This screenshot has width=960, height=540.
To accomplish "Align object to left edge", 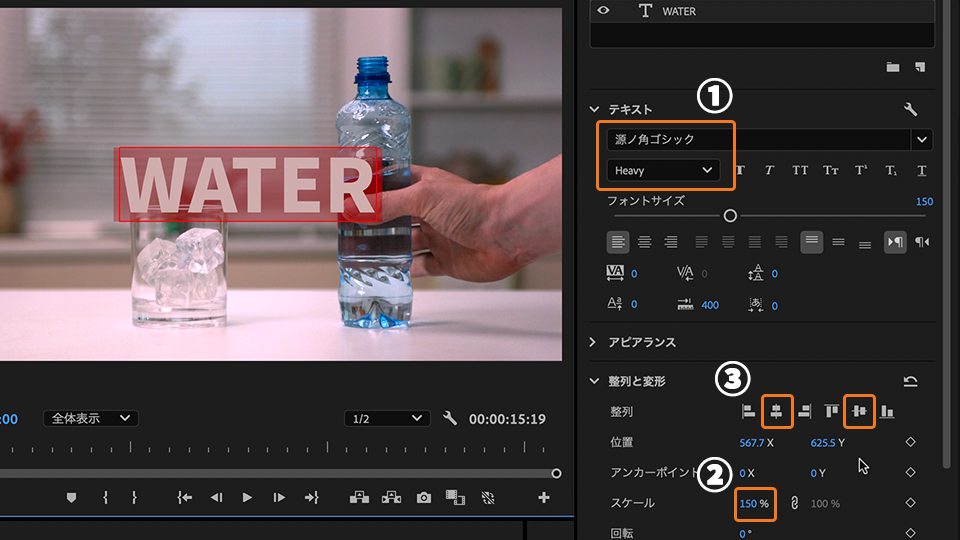I will tap(748, 411).
